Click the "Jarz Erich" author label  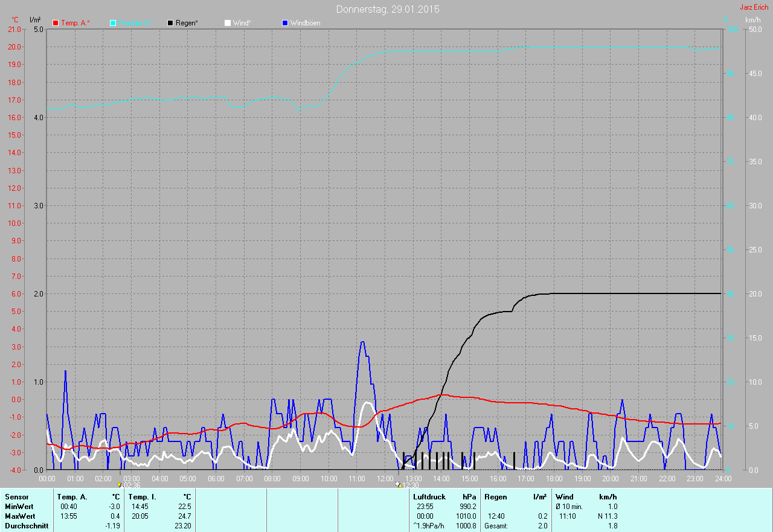tap(754, 7)
